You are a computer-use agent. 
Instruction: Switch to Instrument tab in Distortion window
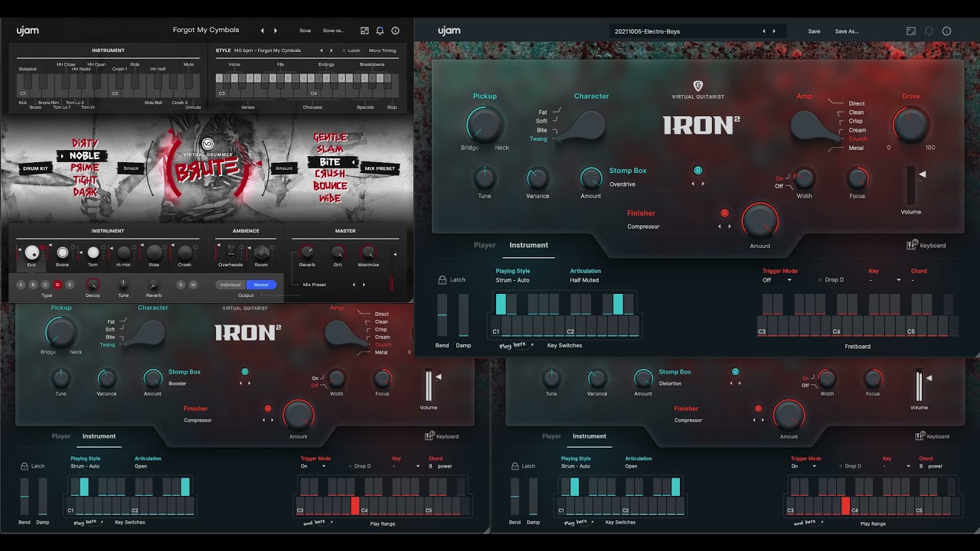[590, 436]
